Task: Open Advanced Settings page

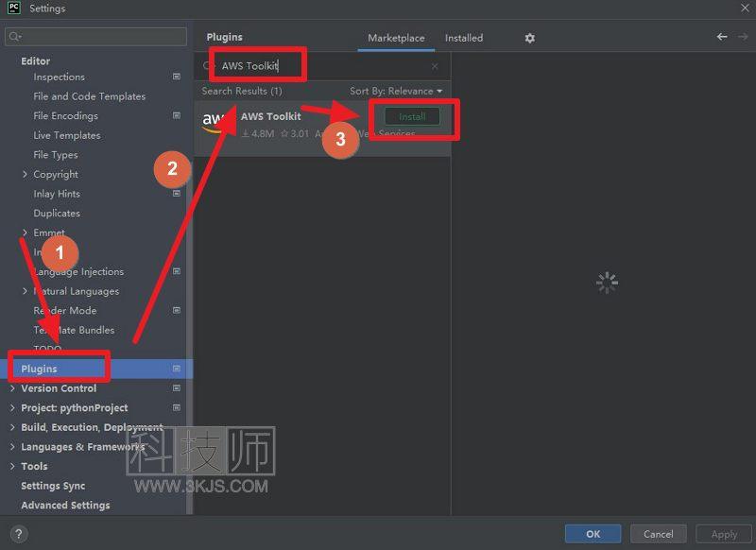Action: [x=65, y=506]
